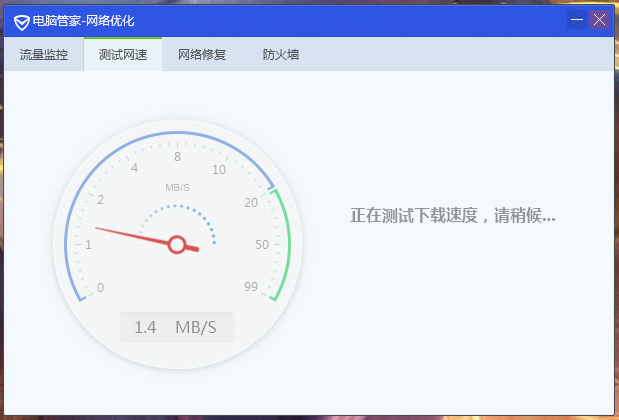The width and height of the screenshot is (619, 420).
Task: Go to the 防火墙 tab
Action: click(281, 55)
